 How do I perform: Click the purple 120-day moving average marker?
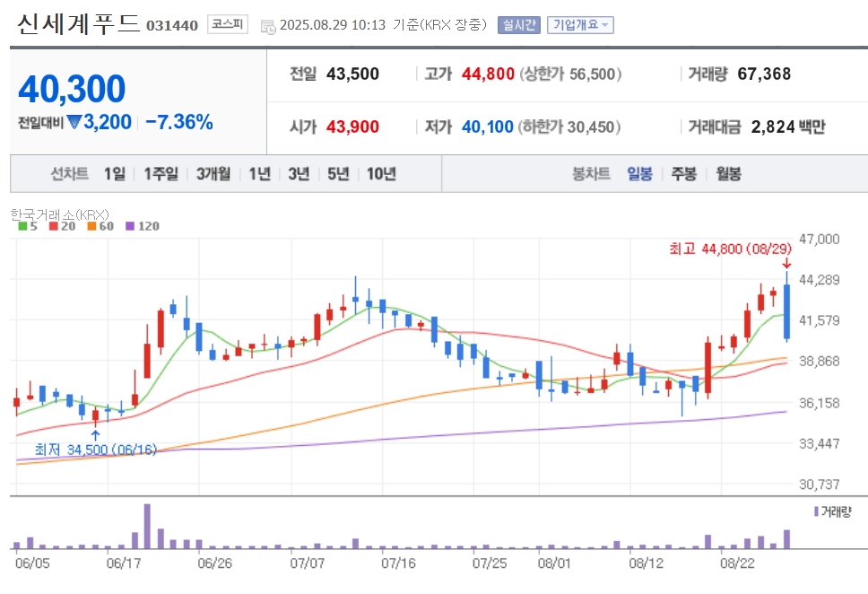pyautogui.click(x=130, y=226)
